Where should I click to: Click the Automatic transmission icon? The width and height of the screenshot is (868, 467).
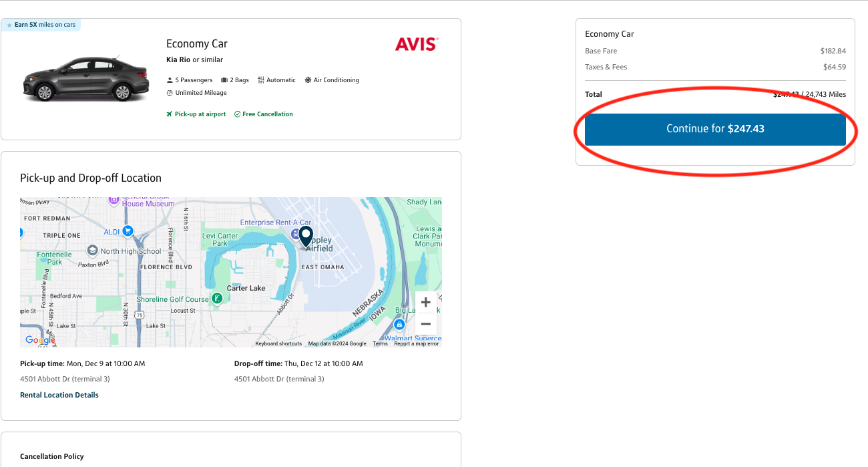(261, 80)
